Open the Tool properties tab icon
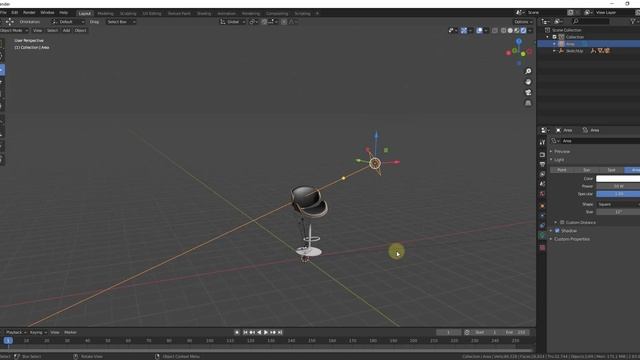Viewport: 640px width, 360px height. click(x=542, y=142)
